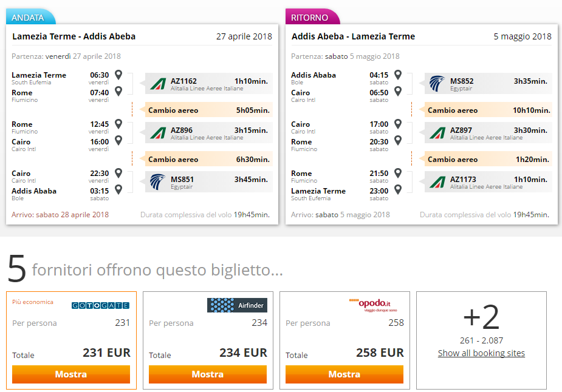Click Mostra for the 258 EUR offer
Screen dimensions: 562x392
tap(344, 374)
